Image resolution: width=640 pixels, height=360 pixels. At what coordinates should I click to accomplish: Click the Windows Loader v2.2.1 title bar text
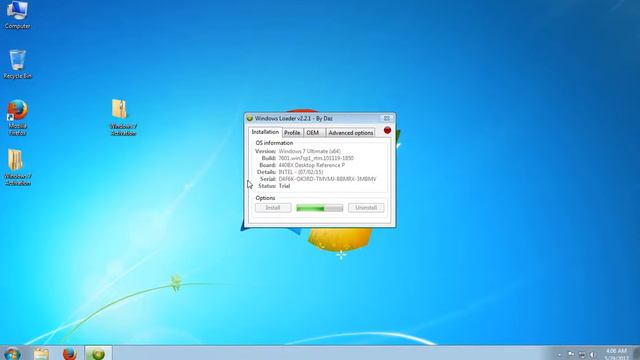(293, 118)
